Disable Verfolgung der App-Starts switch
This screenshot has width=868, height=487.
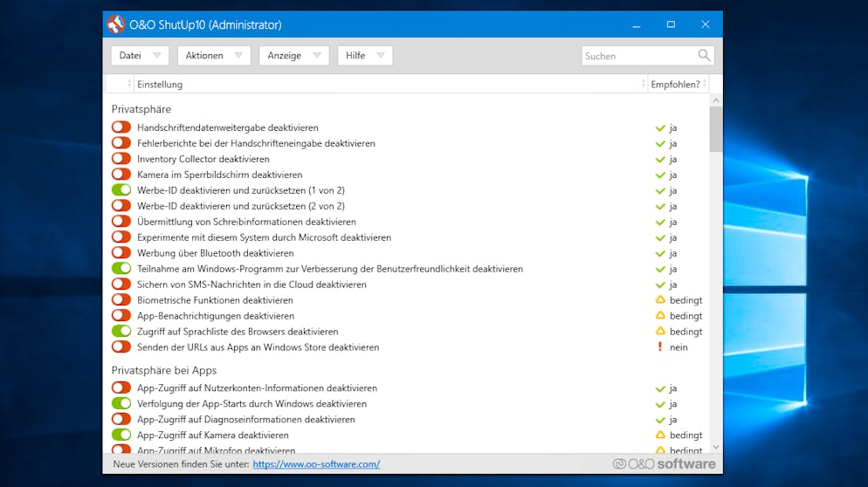[x=121, y=403]
